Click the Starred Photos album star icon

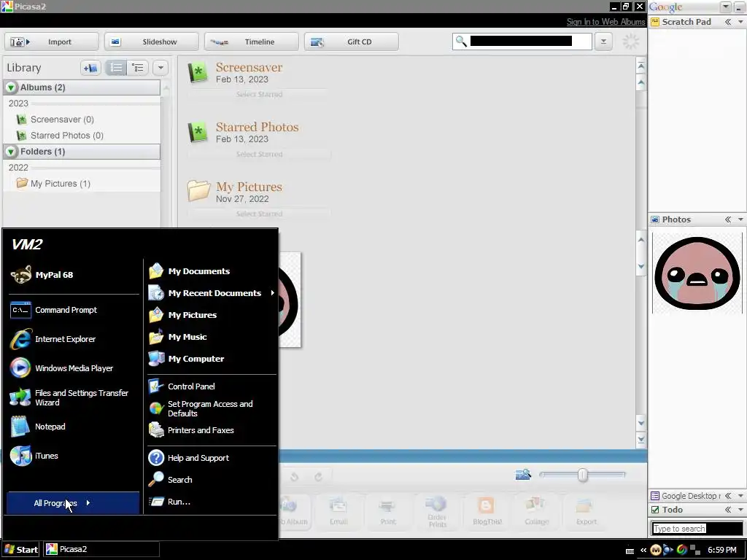click(x=197, y=132)
